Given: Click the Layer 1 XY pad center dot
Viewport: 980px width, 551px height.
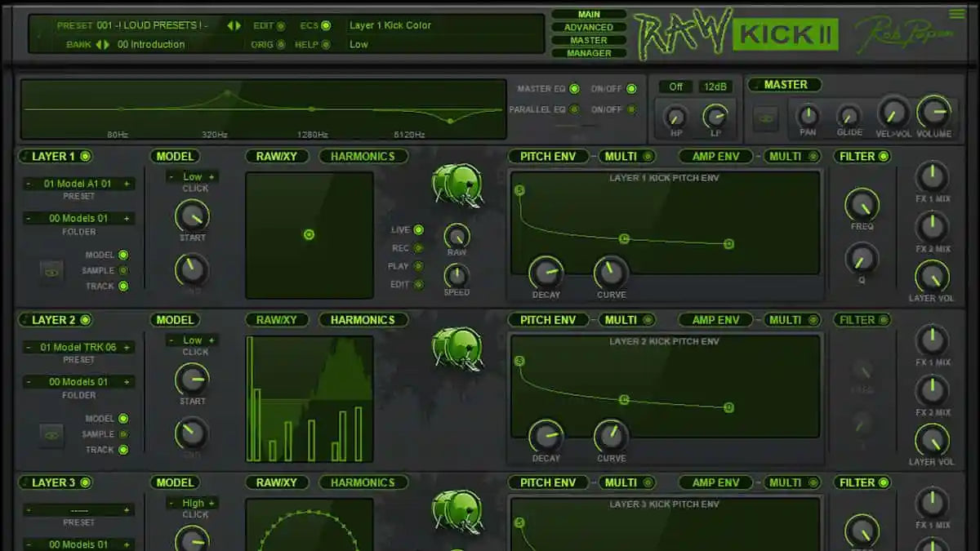Looking at the screenshot, I should coord(309,235).
